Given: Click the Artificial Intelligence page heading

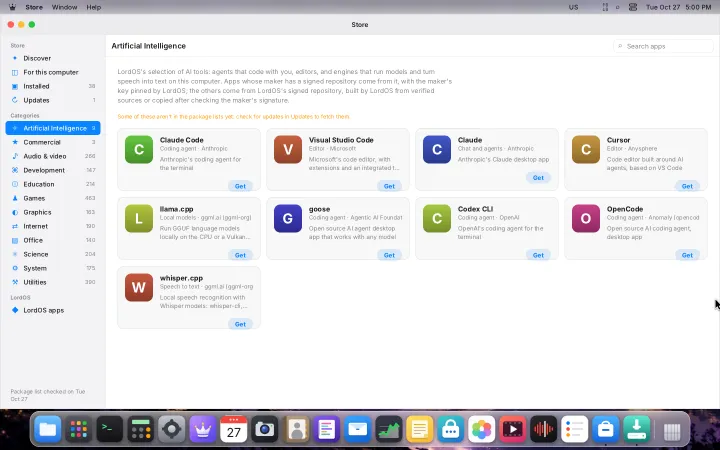Looking at the screenshot, I should (x=149, y=46).
